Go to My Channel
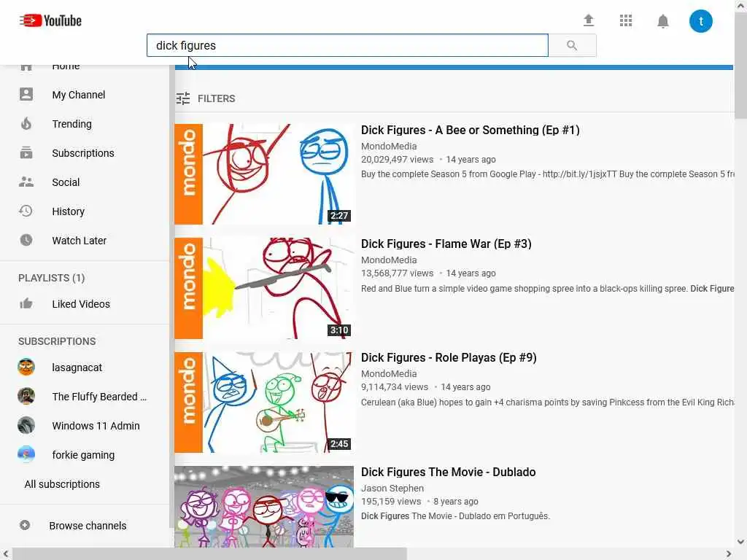Image resolution: width=747 pixels, height=560 pixels. click(79, 95)
